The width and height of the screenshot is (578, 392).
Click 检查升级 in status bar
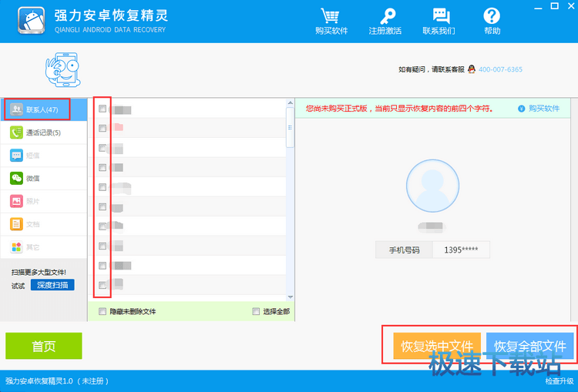point(560,381)
